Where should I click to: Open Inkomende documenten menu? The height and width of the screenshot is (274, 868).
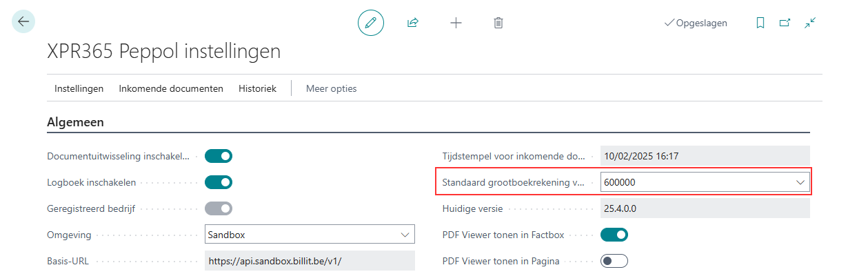[171, 88]
